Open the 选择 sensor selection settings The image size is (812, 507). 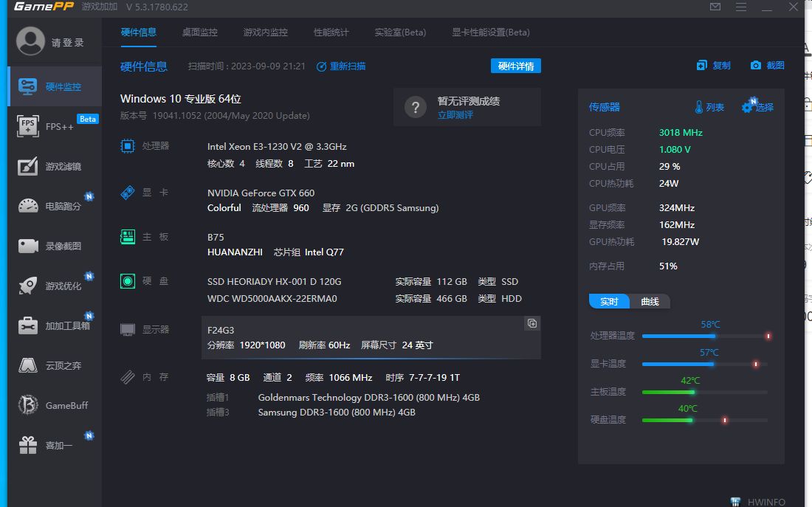(x=759, y=106)
